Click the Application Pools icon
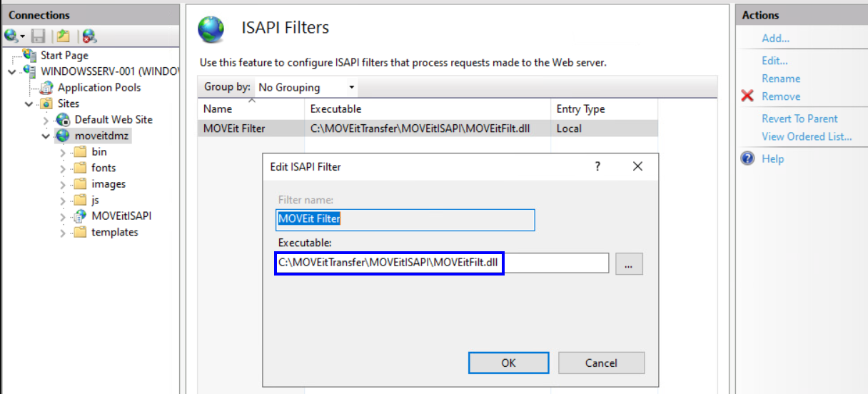The height and width of the screenshot is (394, 868). 46,87
